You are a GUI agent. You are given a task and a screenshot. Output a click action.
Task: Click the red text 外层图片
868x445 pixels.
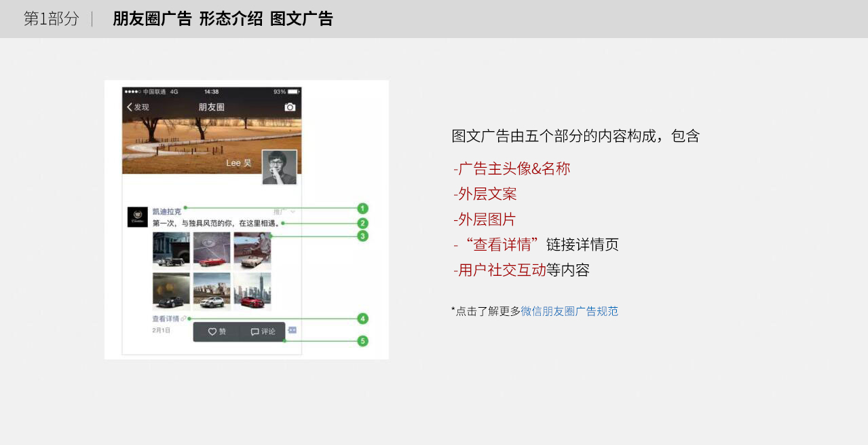(x=487, y=219)
